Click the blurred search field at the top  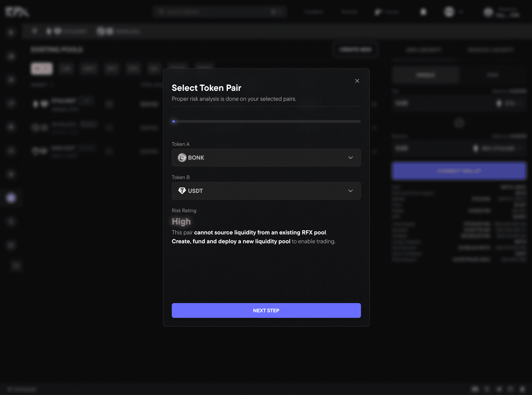pos(219,11)
